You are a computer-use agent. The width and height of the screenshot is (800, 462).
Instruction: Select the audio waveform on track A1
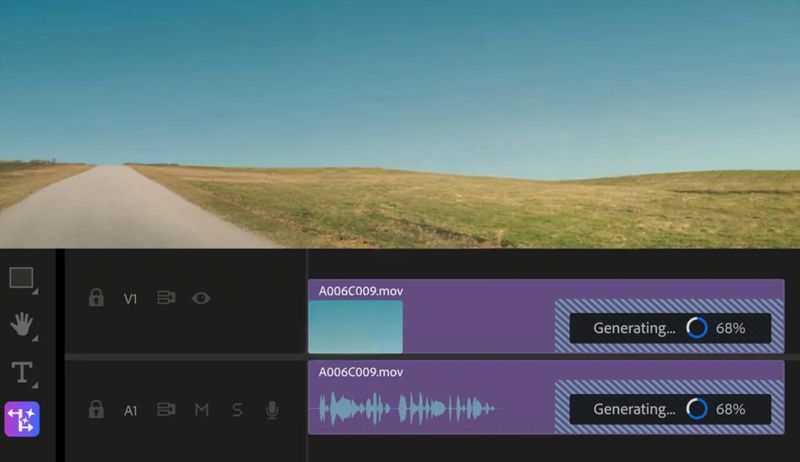pos(405,408)
